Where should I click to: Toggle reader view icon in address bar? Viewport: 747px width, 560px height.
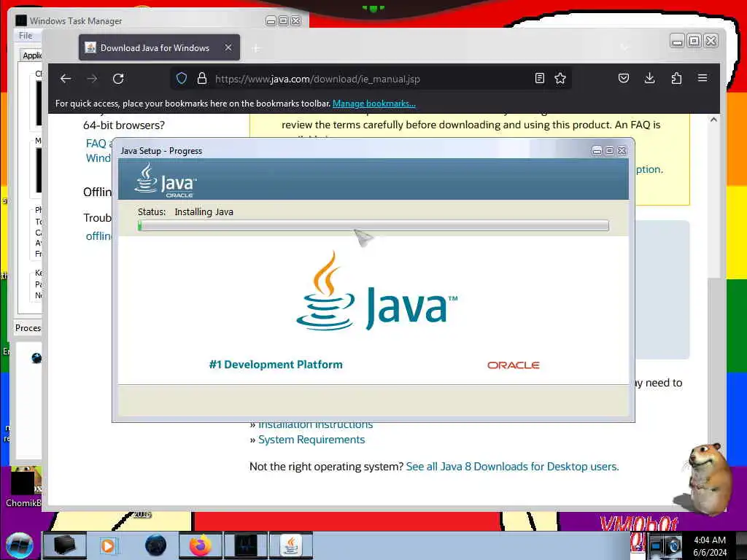(539, 79)
